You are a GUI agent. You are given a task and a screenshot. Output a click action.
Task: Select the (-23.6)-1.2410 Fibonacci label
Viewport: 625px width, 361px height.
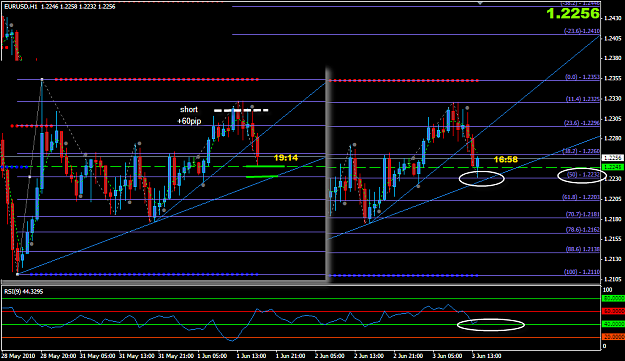(581, 31)
